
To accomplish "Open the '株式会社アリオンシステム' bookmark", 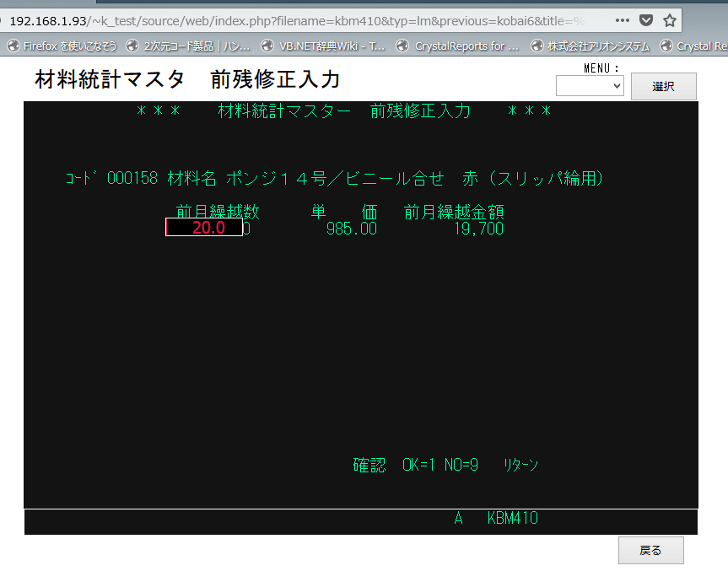I will coord(591,46).
